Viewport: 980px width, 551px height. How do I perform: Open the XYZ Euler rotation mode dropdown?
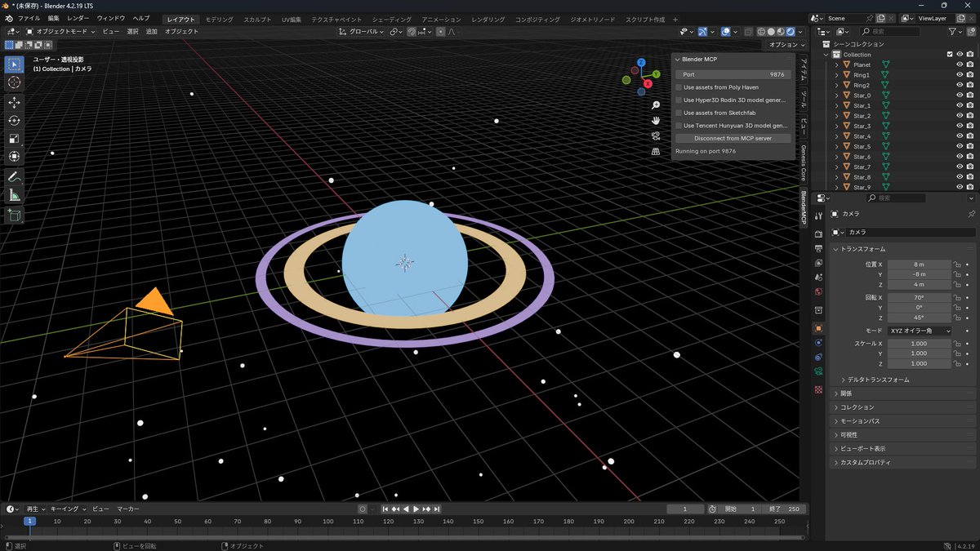pyautogui.click(x=920, y=331)
